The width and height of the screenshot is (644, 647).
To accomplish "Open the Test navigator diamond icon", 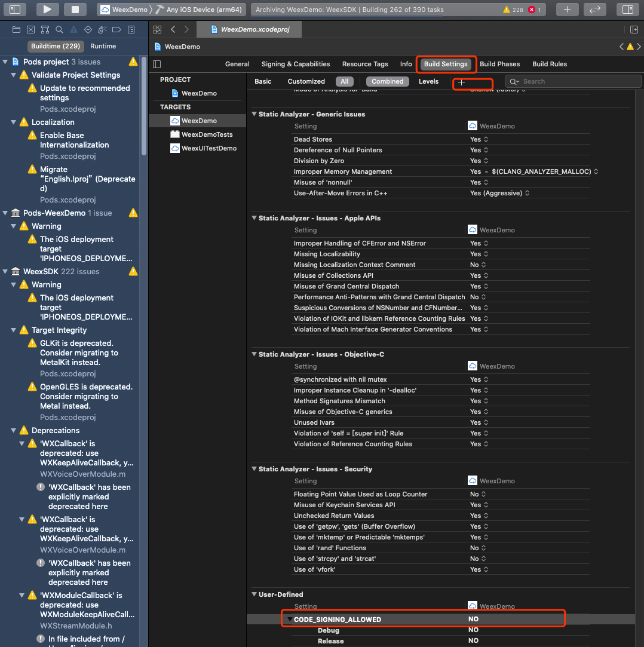I will coord(88,29).
